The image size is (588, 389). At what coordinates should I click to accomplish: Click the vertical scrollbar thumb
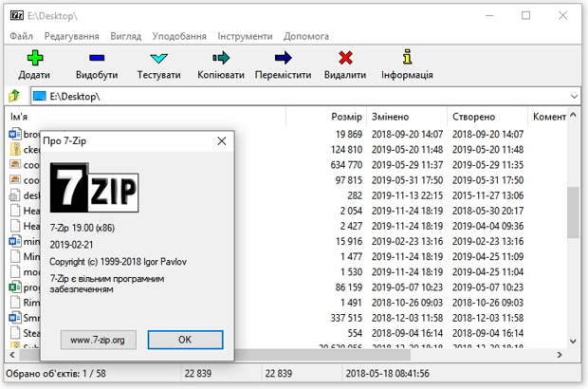[x=573, y=212]
